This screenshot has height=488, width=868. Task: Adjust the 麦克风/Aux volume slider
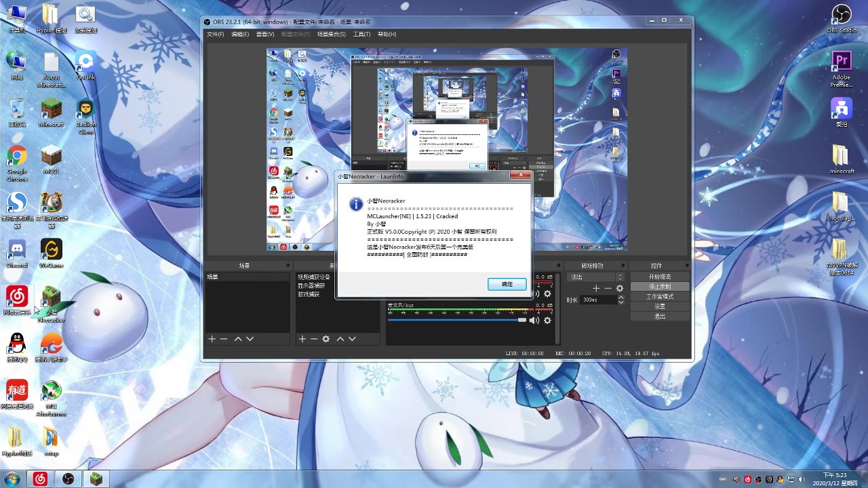click(456, 320)
